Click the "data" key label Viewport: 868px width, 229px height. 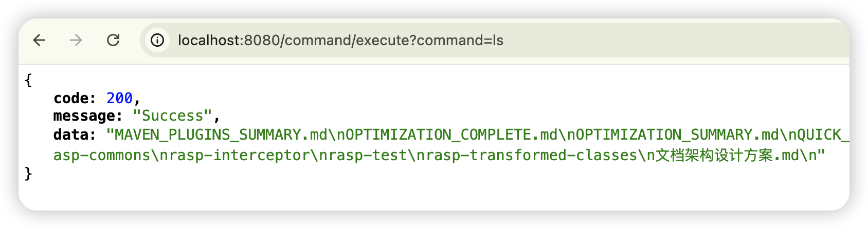[x=71, y=135]
